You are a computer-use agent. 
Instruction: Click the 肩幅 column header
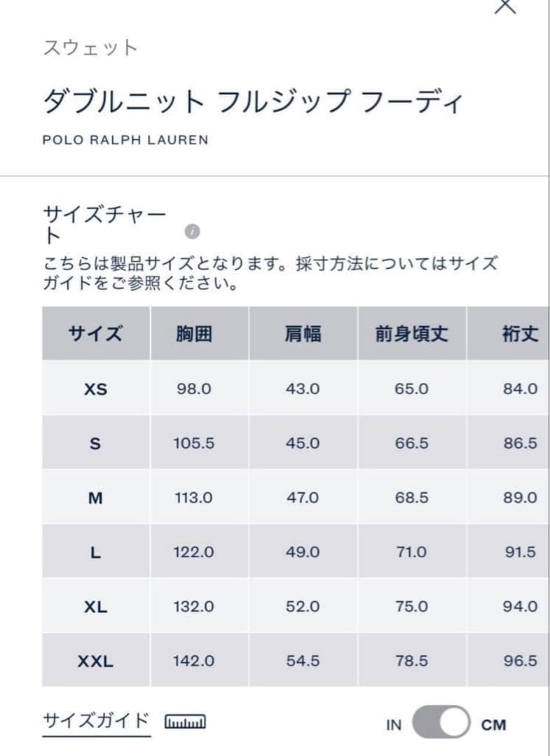[303, 335]
